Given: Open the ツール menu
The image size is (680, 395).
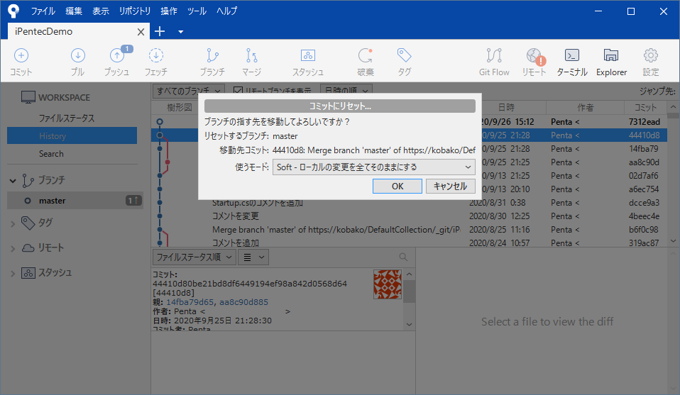Looking at the screenshot, I should 196,11.
